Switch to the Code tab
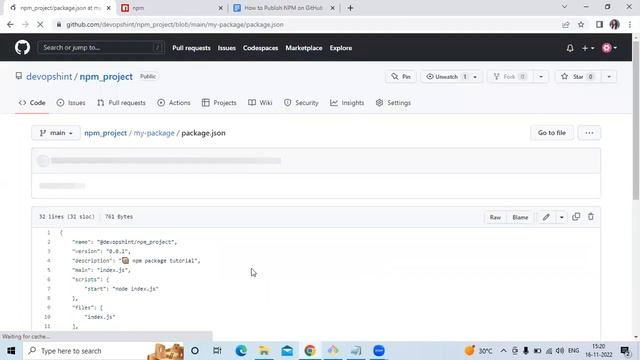640x360 pixels. click(32, 103)
